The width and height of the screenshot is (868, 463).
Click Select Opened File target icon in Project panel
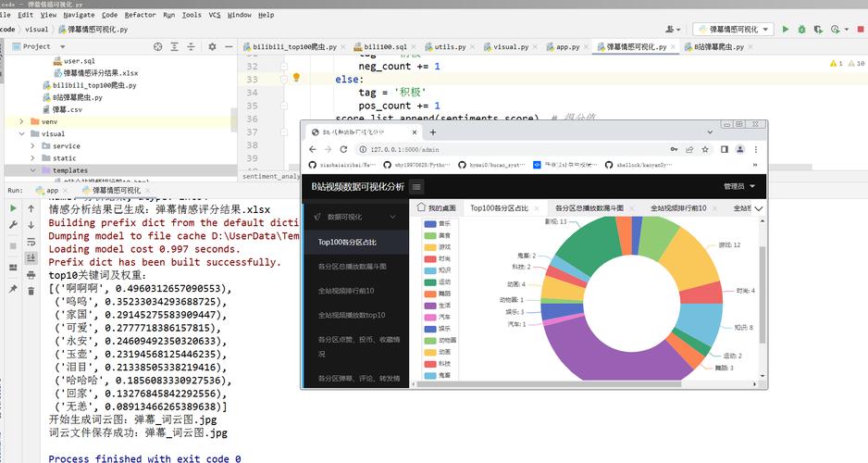[x=157, y=46]
